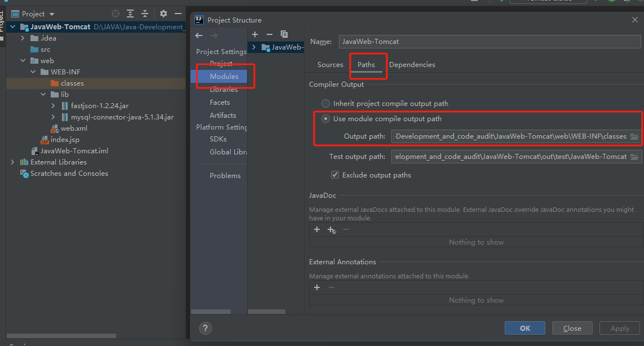The width and height of the screenshot is (644, 346).
Task: Select Inherit project compile output path
Action: [x=326, y=104]
